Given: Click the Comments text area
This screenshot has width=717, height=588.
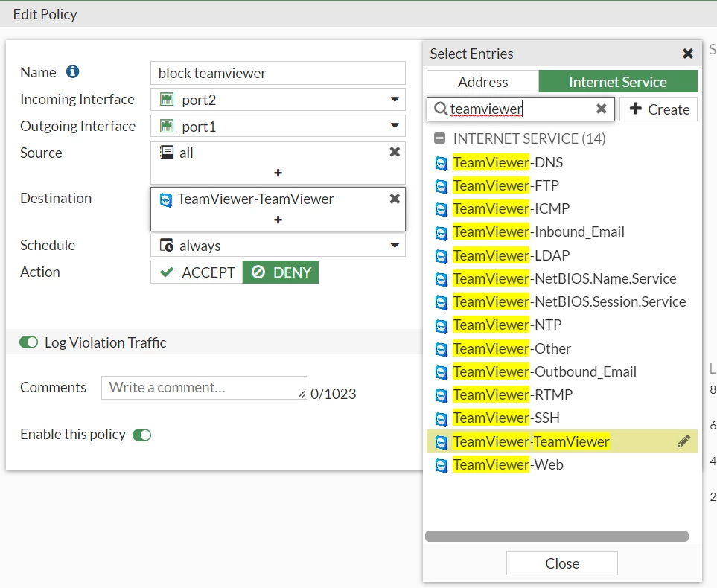Looking at the screenshot, I should pyautogui.click(x=205, y=388).
